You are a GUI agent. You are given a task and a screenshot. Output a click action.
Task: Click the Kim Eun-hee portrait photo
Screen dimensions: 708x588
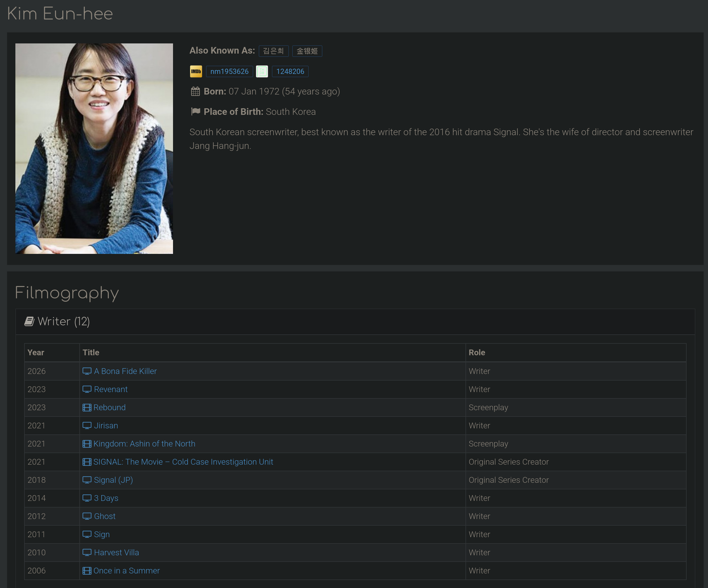click(94, 148)
